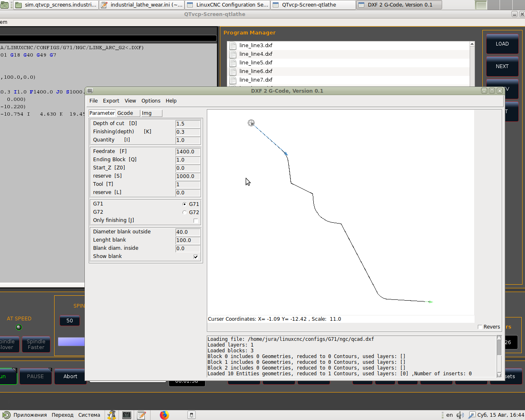Viewport: 525px width, 420px height.
Task: Click the AT SPEED indicator LED
Action: (x=19, y=327)
